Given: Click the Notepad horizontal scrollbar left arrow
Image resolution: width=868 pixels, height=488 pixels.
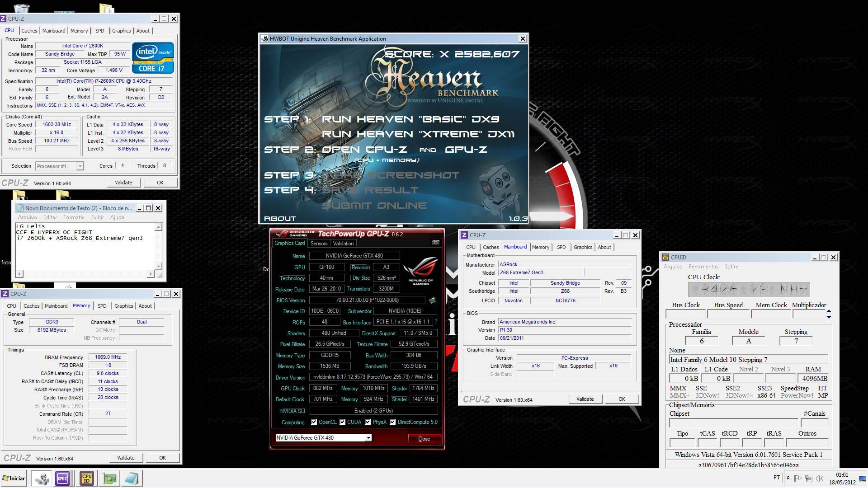Looking at the screenshot, I should (x=19, y=274).
